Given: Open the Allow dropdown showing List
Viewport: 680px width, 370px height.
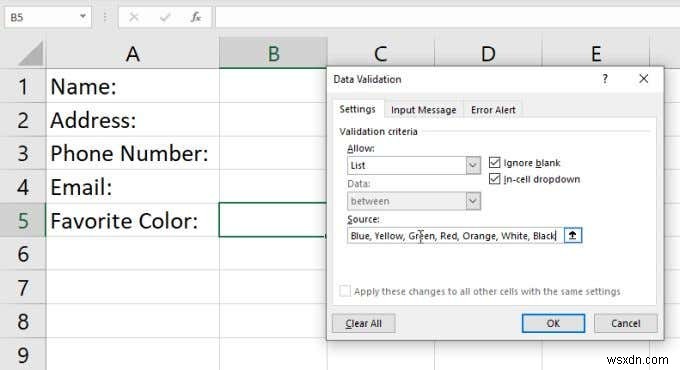Looking at the screenshot, I should (414, 165).
